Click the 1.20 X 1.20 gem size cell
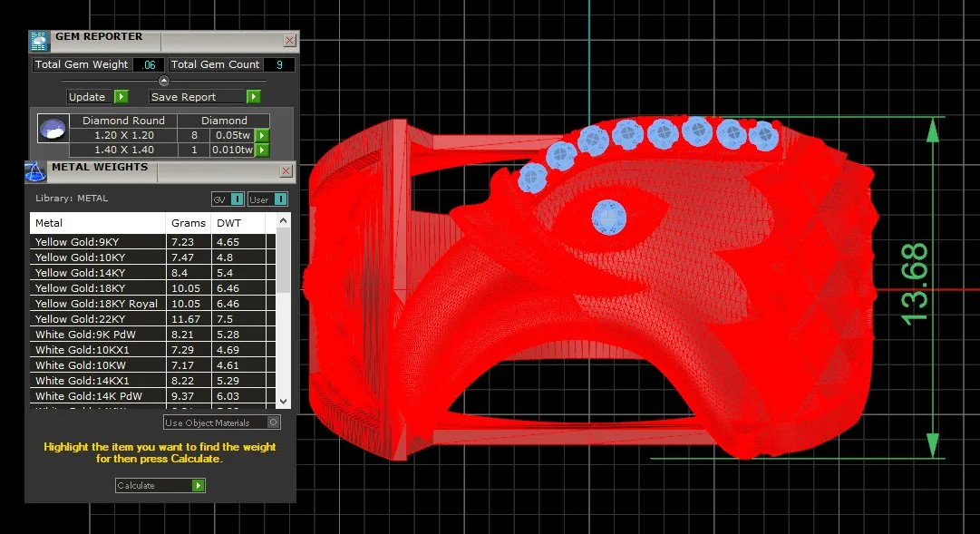 click(x=124, y=135)
